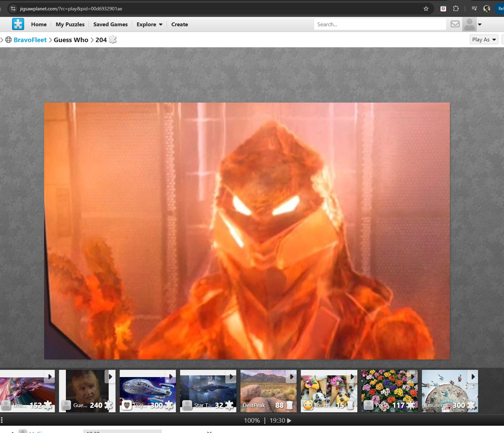Click the completed flame creature puzzle image
Image resolution: width=504 pixels, height=433 pixels.
pos(247,231)
